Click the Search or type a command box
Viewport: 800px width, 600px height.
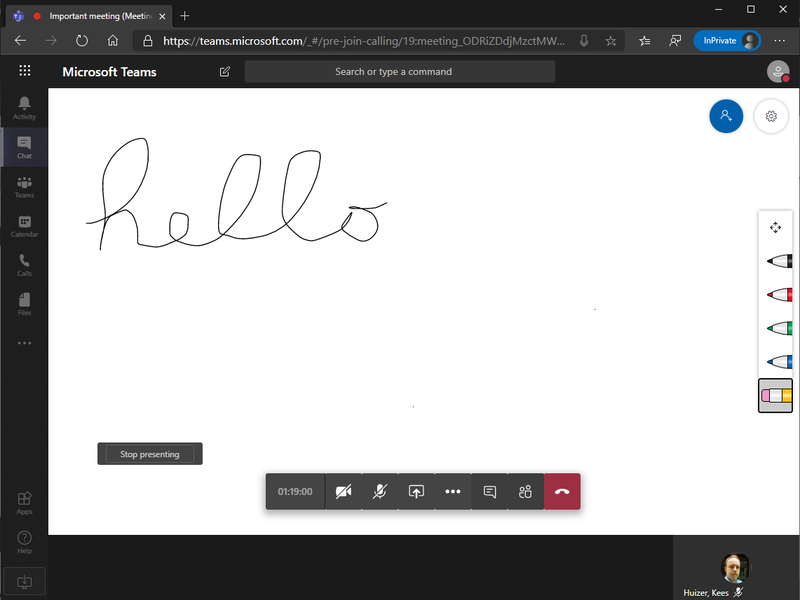tap(399, 71)
